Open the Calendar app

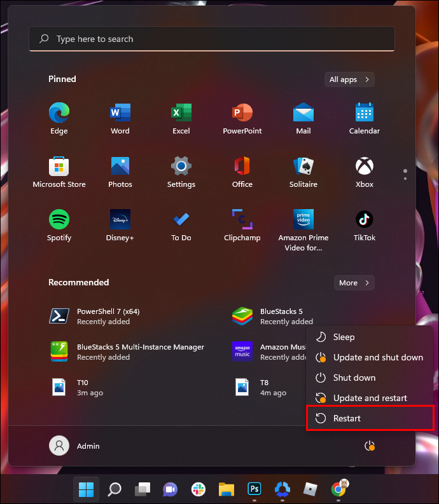(365, 118)
